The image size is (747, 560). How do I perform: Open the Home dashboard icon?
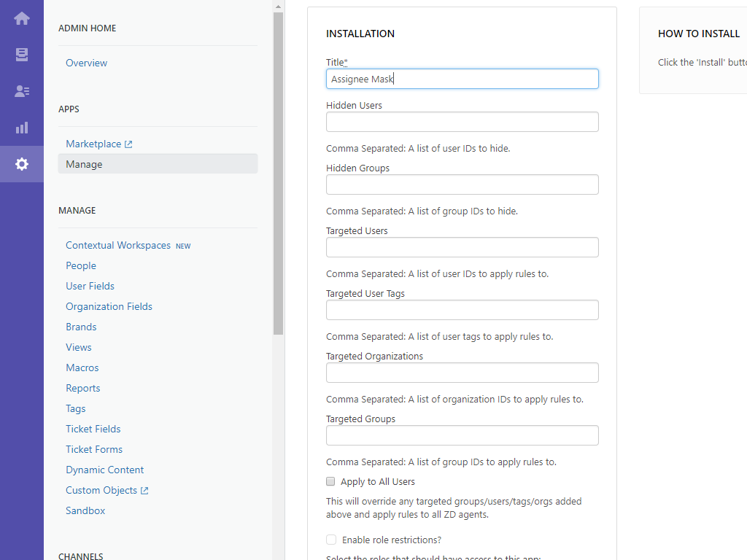22,18
